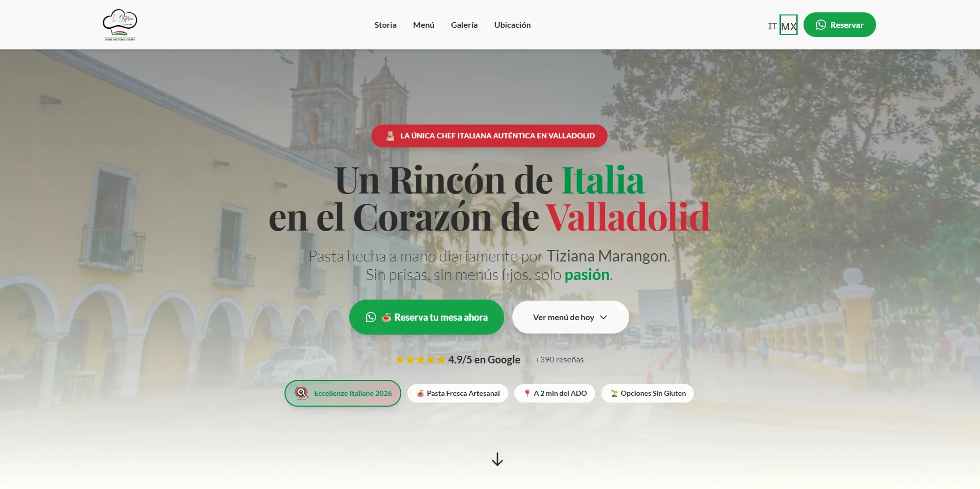Go to the Galería section

click(464, 25)
